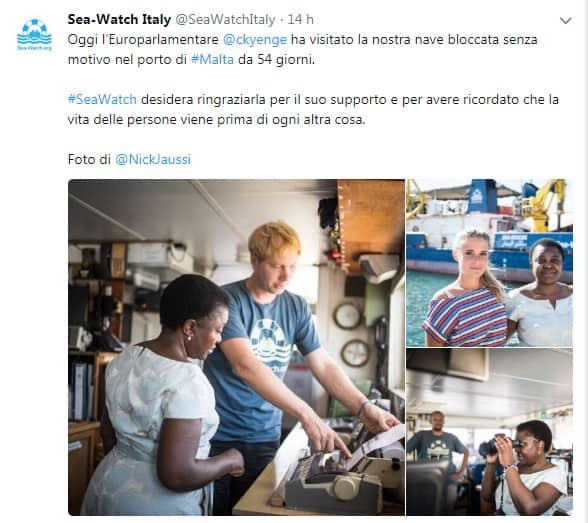Open the 14 h timestamp link
The height and width of the screenshot is (523, 588).
click(x=300, y=19)
